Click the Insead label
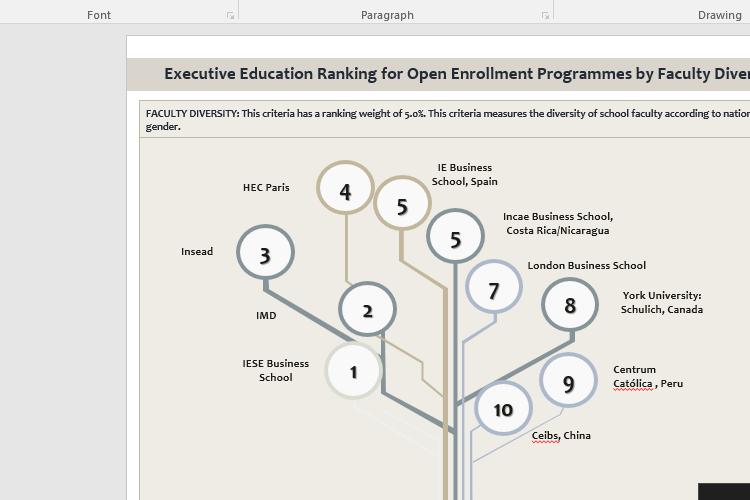 click(197, 252)
